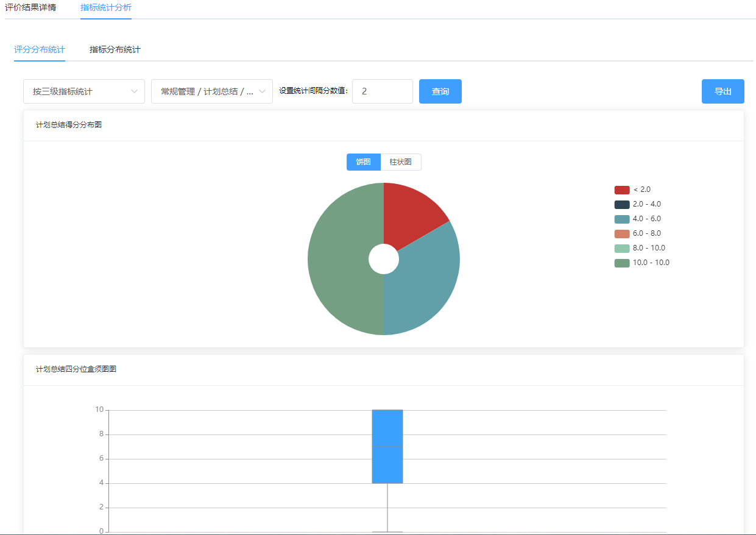
Task: Click the 设置统计间隔分数值 label
Action: tap(314, 91)
